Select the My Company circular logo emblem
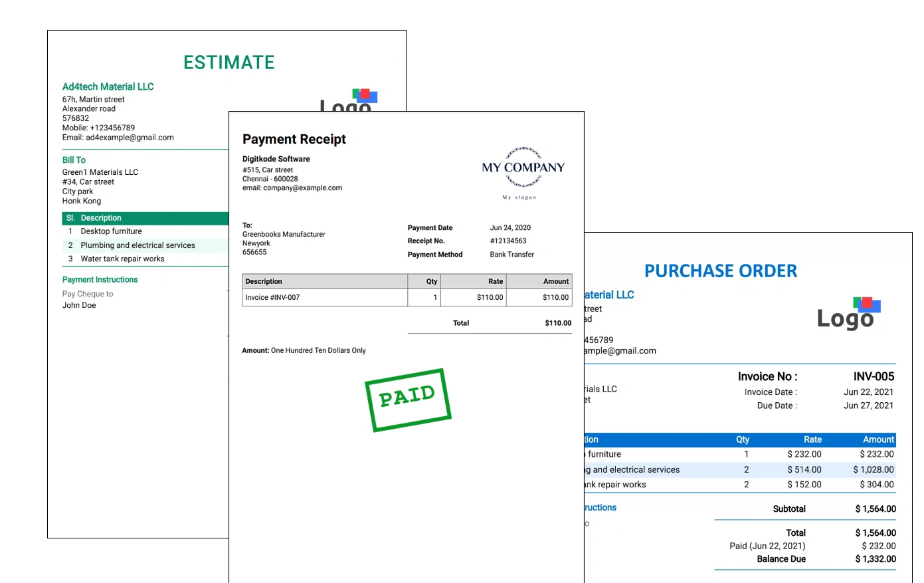The image size is (924, 583). click(x=523, y=168)
